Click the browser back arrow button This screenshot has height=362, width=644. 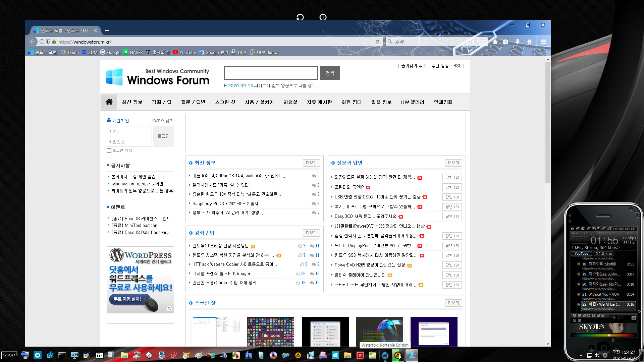tap(32, 42)
